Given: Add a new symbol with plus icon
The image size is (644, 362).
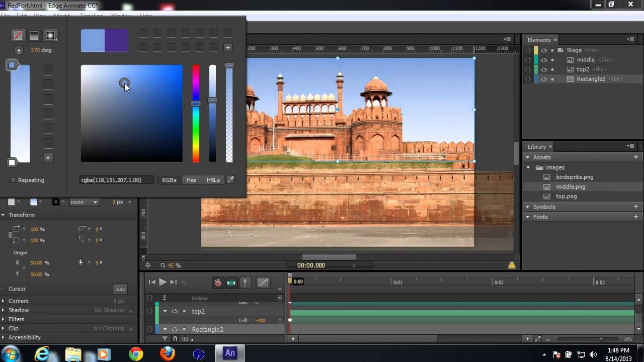Looking at the screenshot, I should pyautogui.click(x=636, y=207).
